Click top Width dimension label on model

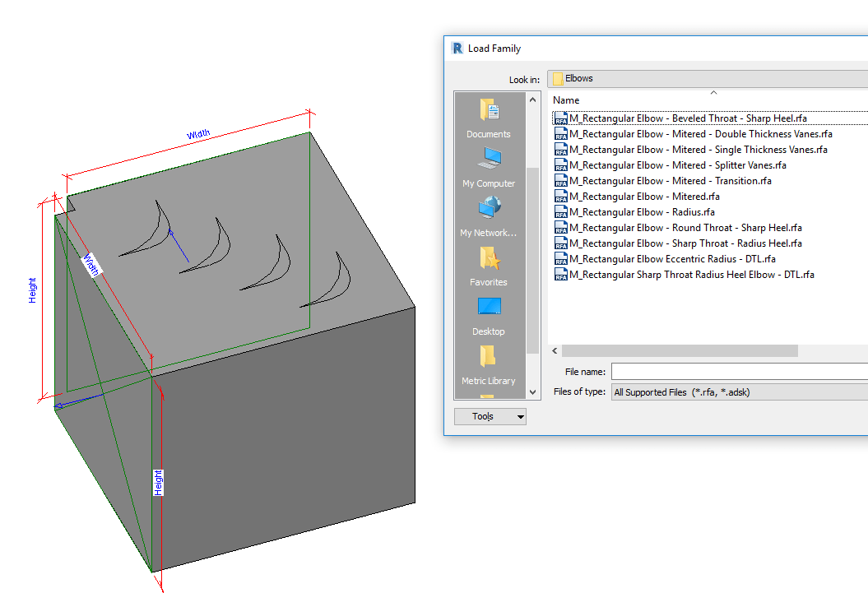tap(198, 134)
